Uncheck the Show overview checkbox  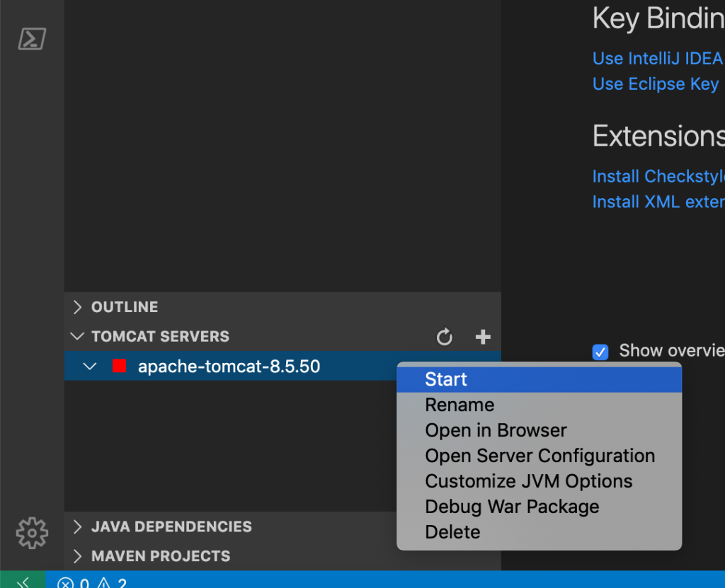pyautogui.click(x=600, y=352)
